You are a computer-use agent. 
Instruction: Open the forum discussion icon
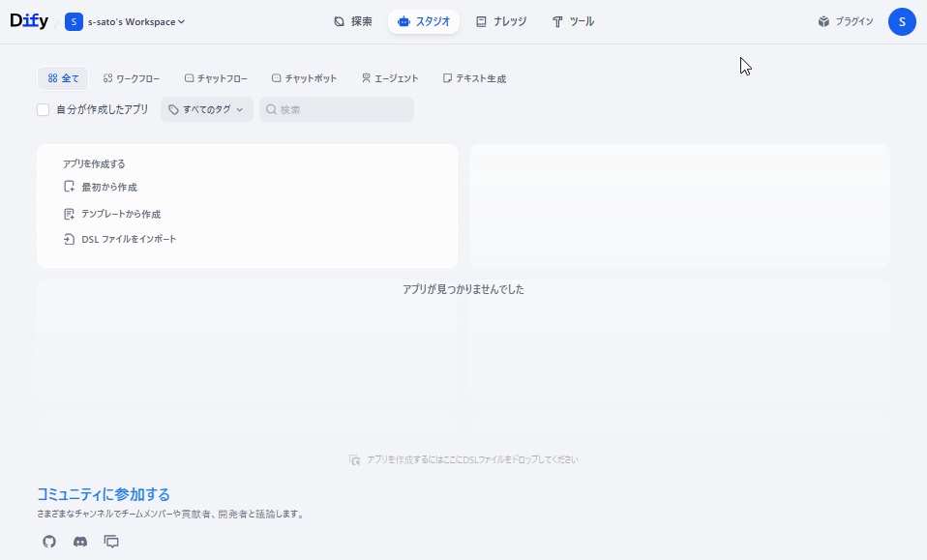[111, 542]
